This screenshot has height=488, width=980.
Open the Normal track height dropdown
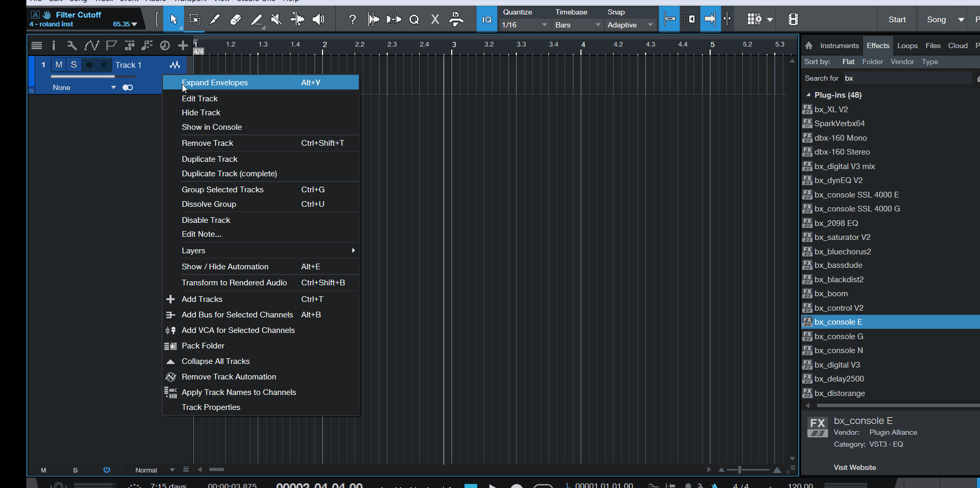155,470
